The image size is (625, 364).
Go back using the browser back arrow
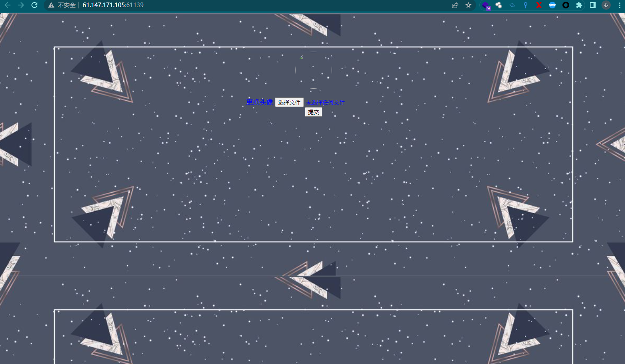tap(8, 5)
